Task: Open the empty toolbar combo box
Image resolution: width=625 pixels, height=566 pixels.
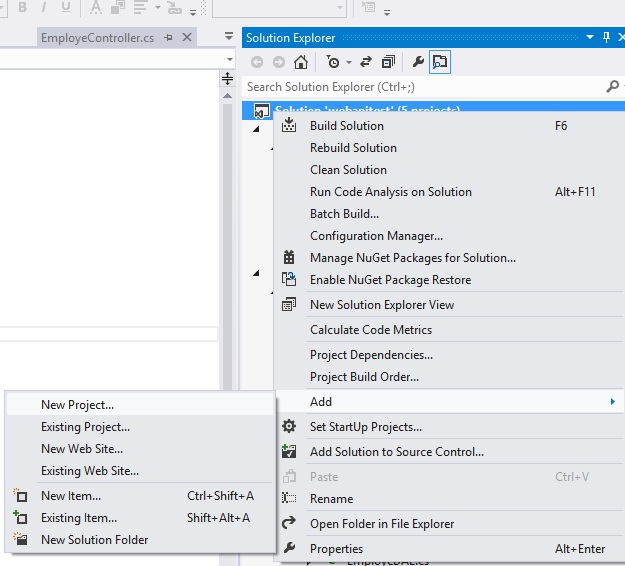Action: [x=279, y=8]
